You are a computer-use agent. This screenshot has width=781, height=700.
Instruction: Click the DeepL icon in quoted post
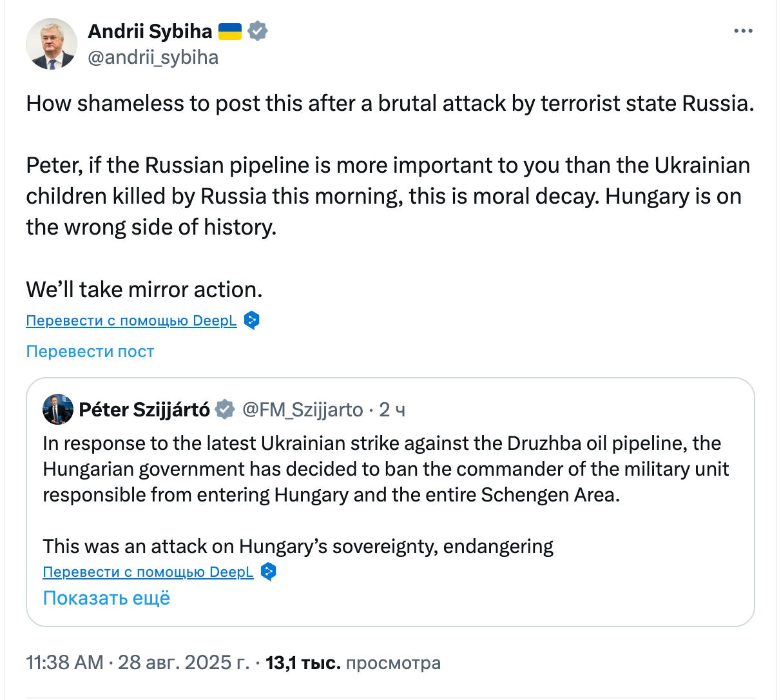tap(269, 572)
